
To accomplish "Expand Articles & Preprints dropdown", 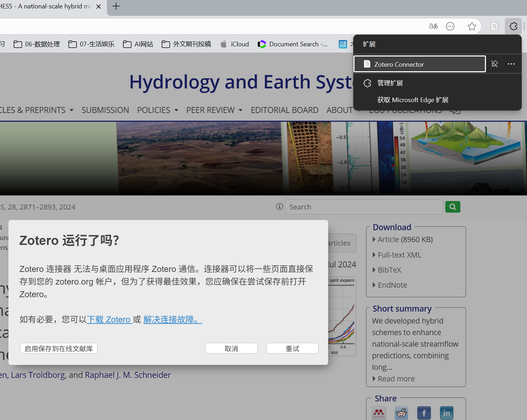I will tap(37, 110).
